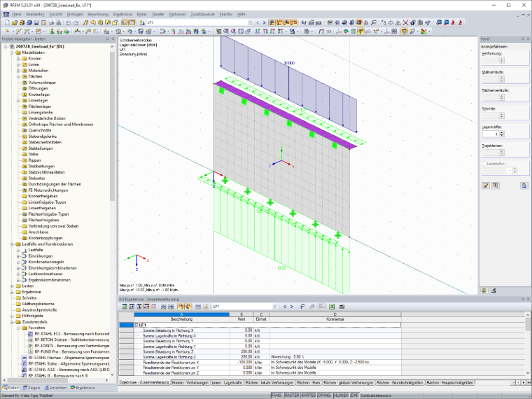Click the calculator-like icon in results table toolbar
This screenshot has width=532, height=399.
coord(342,307)
